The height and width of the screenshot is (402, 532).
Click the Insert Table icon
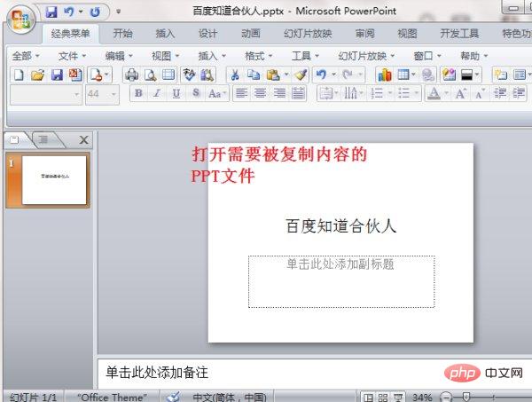click(403, 75)
